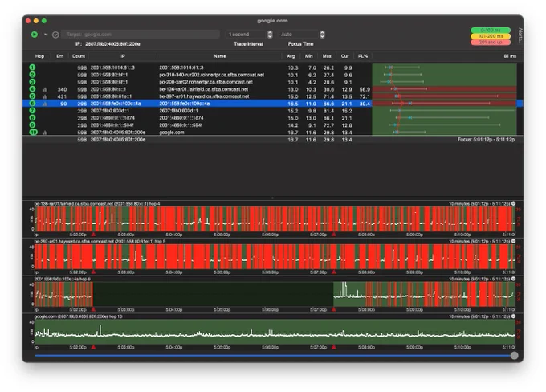Click the yellow 101-200 ms legend swatch

[x=491, y=36]
